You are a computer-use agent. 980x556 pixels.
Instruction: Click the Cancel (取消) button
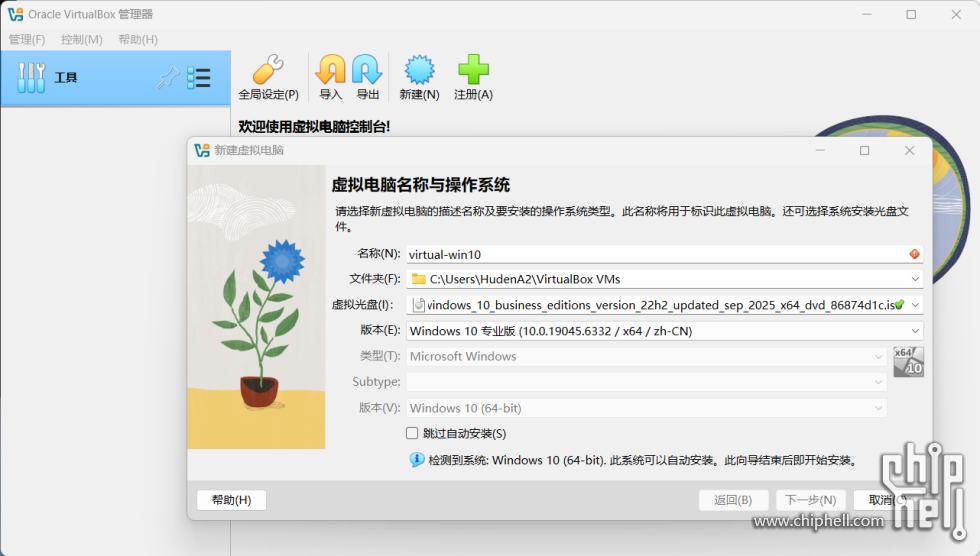point(888,500)
